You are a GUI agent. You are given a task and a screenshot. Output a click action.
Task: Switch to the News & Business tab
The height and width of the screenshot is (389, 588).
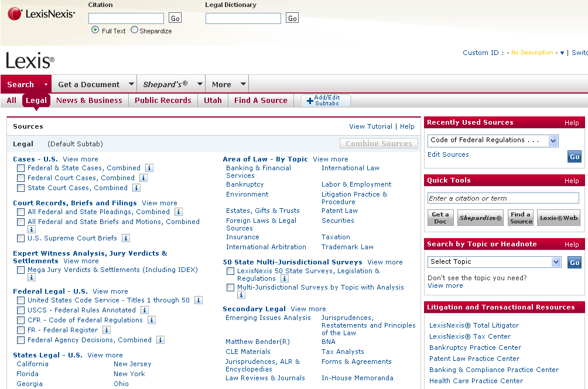(x=89, y=101)
